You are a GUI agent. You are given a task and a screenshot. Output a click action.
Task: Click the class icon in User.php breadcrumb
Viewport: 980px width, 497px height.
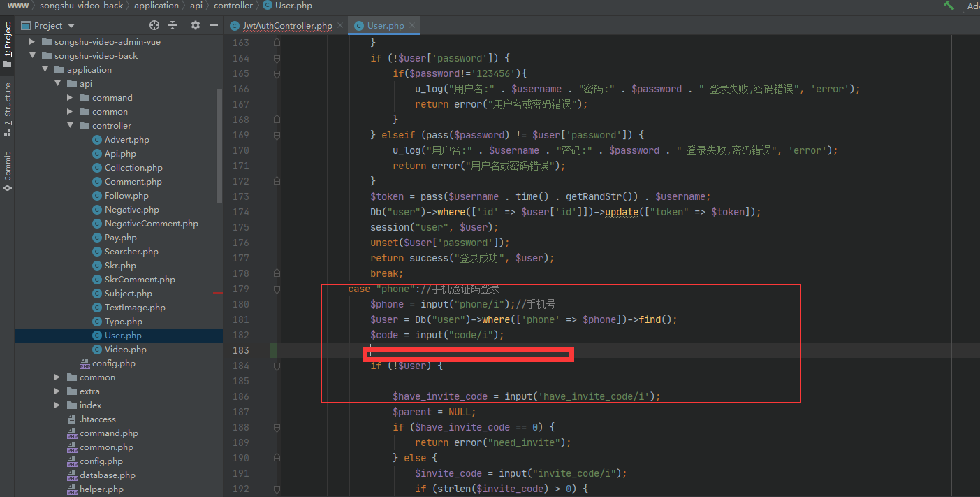click(x=268, y=6)
